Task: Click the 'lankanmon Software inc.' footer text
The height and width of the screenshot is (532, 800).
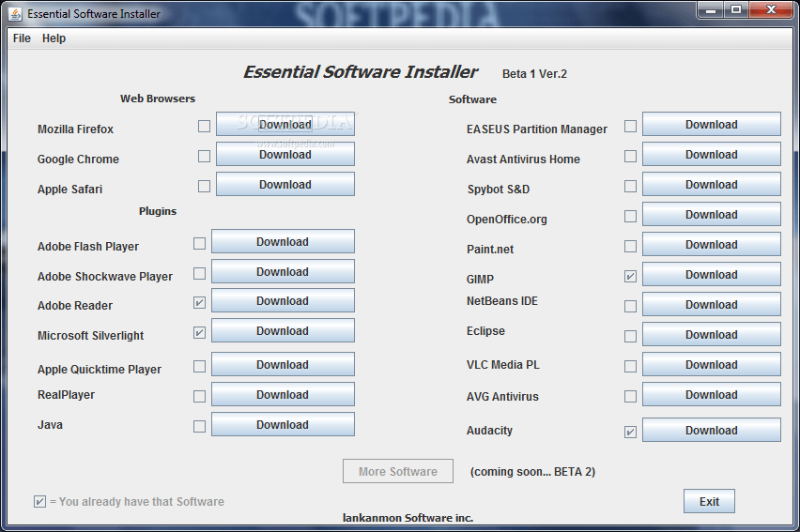Action: (x=408, y=518)
